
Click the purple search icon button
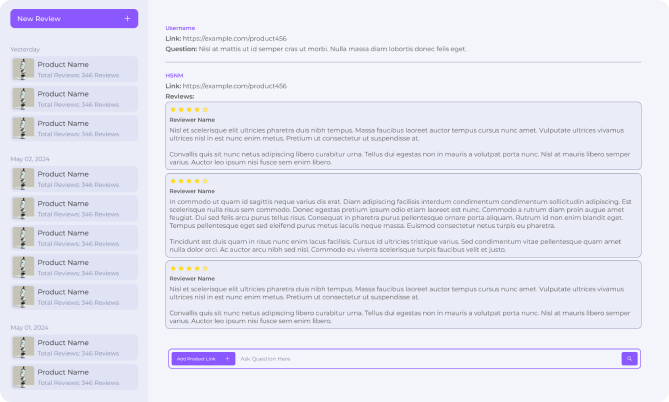click(x=629, y=358)
